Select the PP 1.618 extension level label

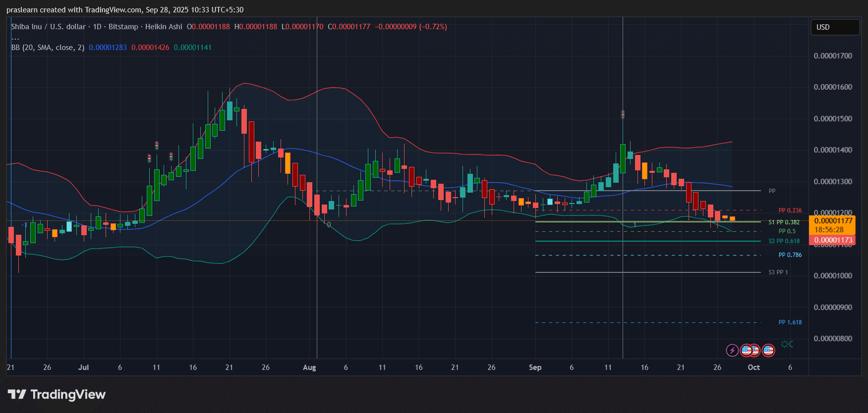790,322
